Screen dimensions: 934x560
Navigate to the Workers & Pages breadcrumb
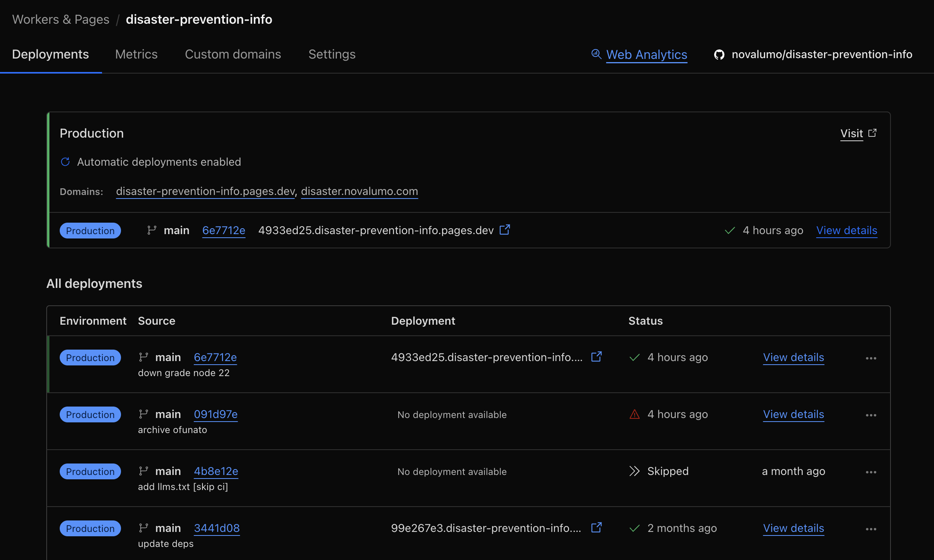[x=61, y=19]
